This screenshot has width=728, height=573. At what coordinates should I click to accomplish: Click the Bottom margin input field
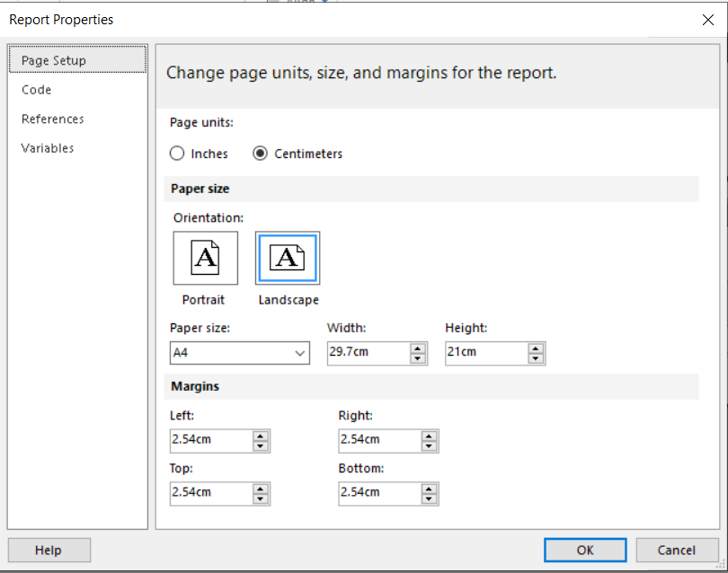coord(380,494)
